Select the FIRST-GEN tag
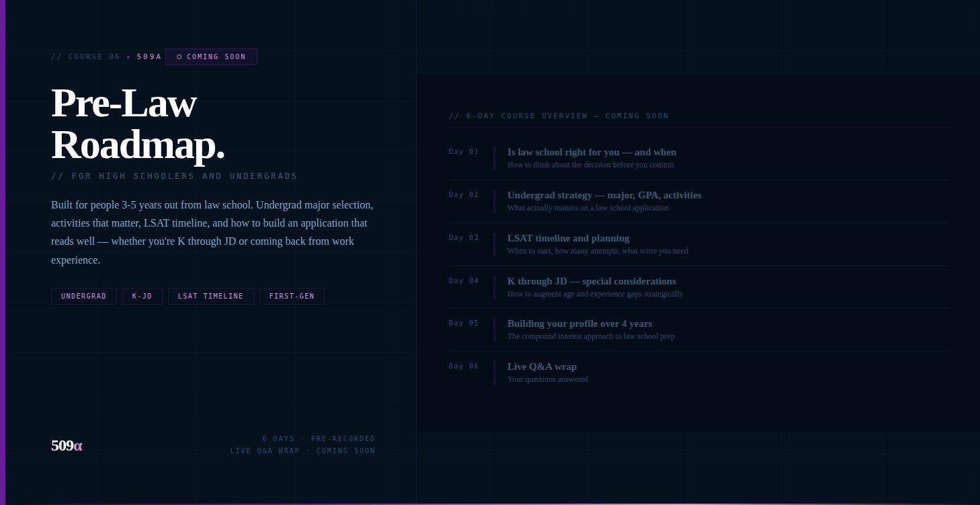The height and width of the screenshot is (505, 980). coord(292,296)
